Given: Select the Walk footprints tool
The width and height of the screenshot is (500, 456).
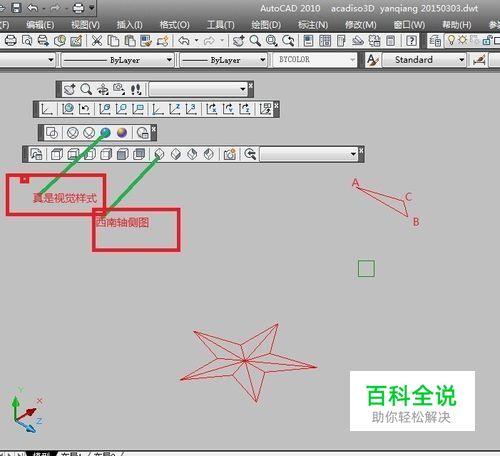Looking at the screenshot, I should 136,89.
